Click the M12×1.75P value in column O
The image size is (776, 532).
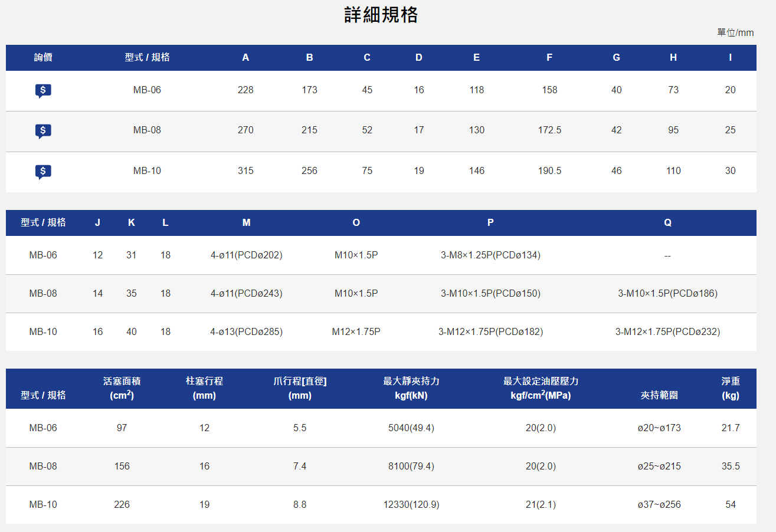pyautogui.click(x=356, y=332)
